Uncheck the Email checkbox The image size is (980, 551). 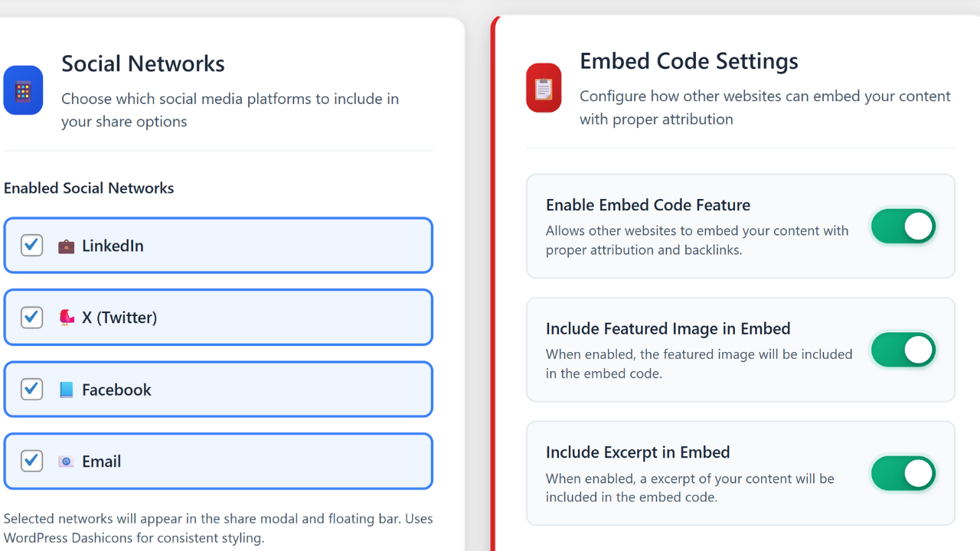[31, 461]
